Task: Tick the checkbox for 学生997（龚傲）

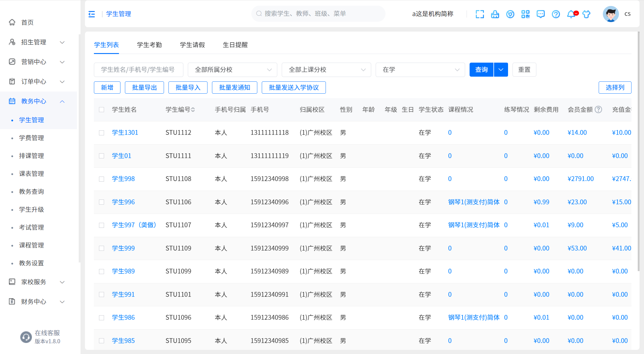Action: tap(102, 225)
